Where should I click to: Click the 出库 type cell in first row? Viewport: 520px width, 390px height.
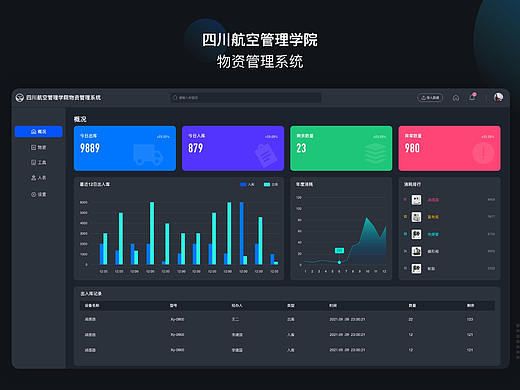coord(291,319)
